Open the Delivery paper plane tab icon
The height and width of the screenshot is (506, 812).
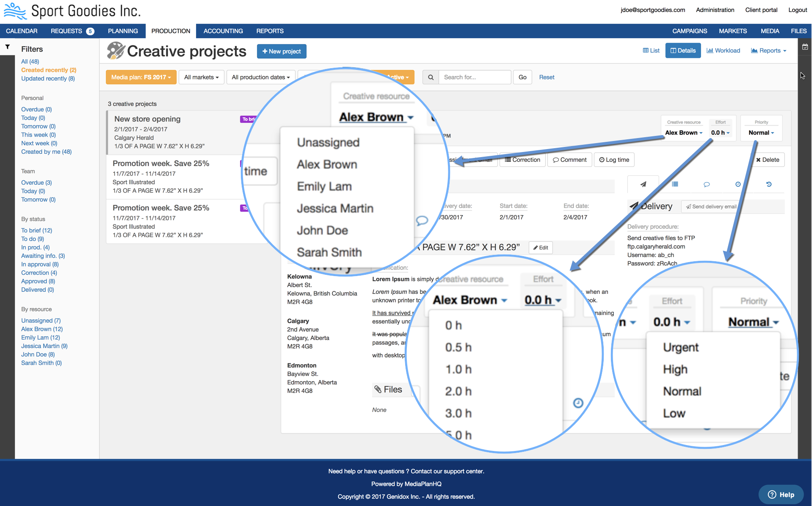643,184
